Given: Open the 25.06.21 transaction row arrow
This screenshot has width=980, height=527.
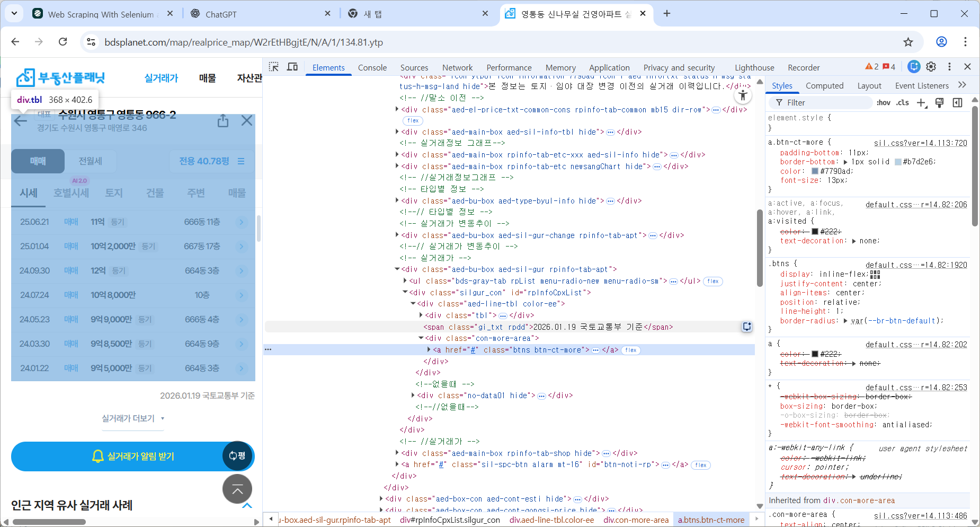Looking at the screenshot, I should click(242, 222).
